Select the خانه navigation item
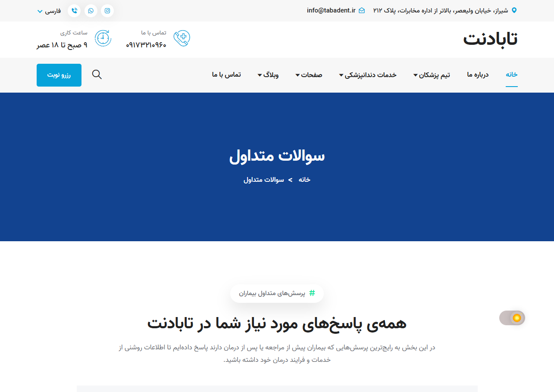The image size is (554, 392). tap(511, 74)
